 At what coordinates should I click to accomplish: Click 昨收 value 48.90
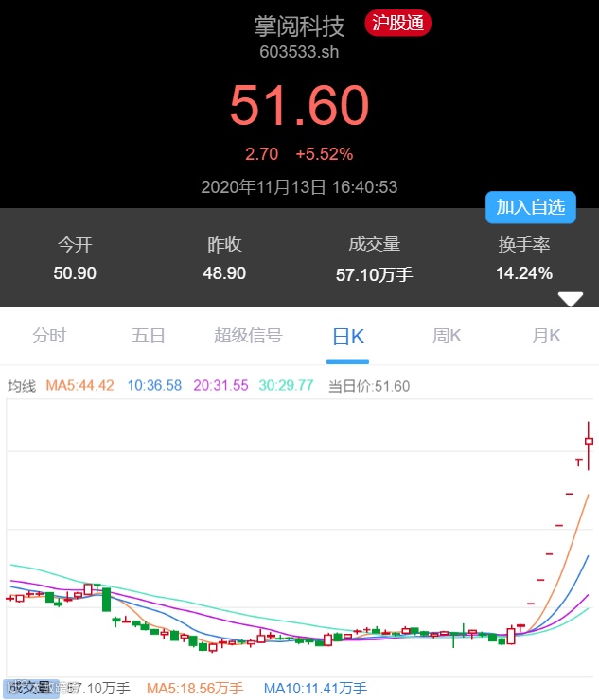coord(224,273)
